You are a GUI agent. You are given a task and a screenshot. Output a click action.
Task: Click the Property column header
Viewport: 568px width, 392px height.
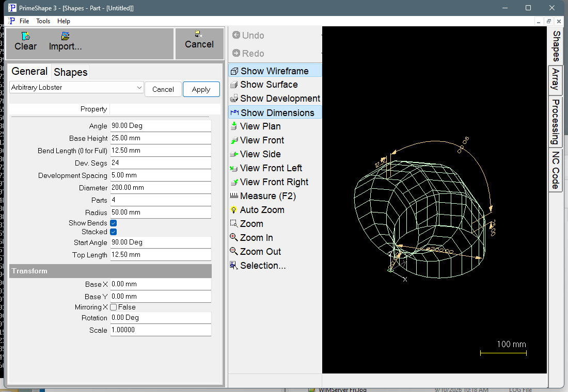pos(59,109)
